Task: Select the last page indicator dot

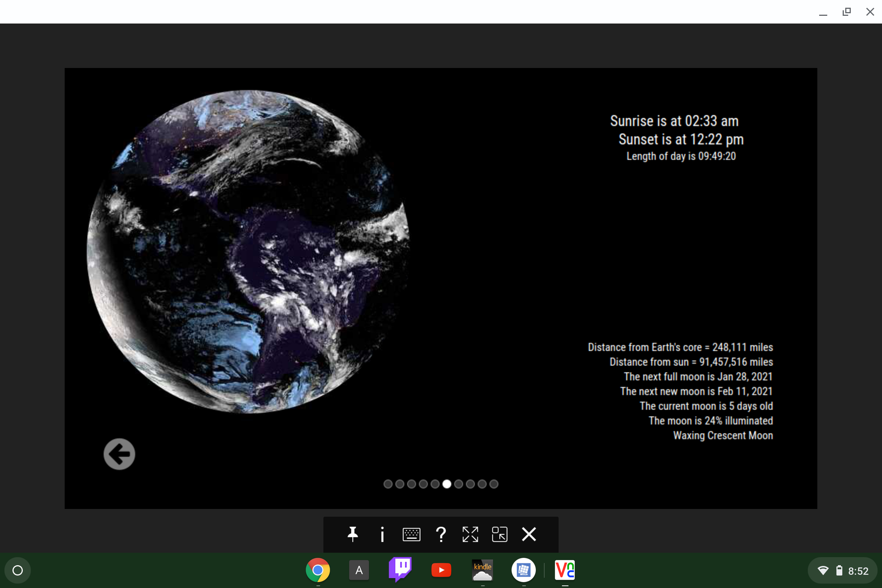Action: pos(494,484)
